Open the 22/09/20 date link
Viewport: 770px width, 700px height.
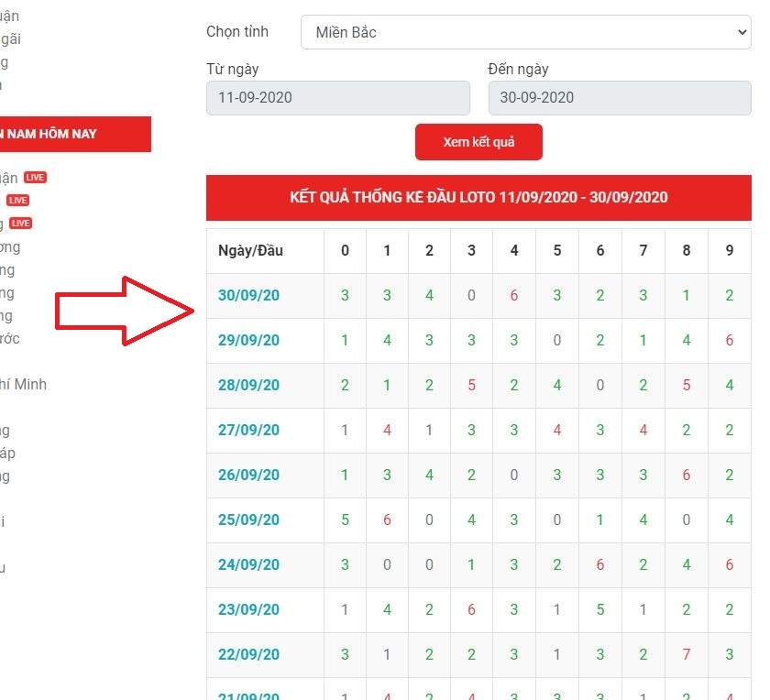click(x=248, y=654)
